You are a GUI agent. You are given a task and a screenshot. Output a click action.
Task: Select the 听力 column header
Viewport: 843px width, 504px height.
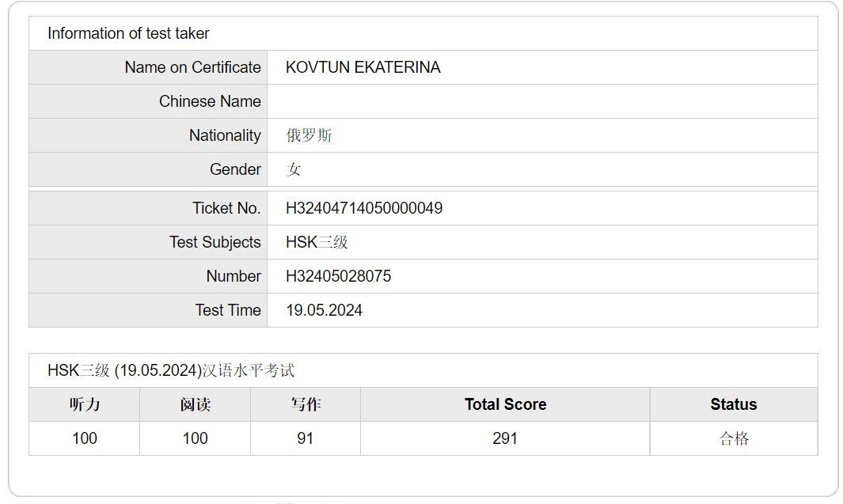(84, 404)
